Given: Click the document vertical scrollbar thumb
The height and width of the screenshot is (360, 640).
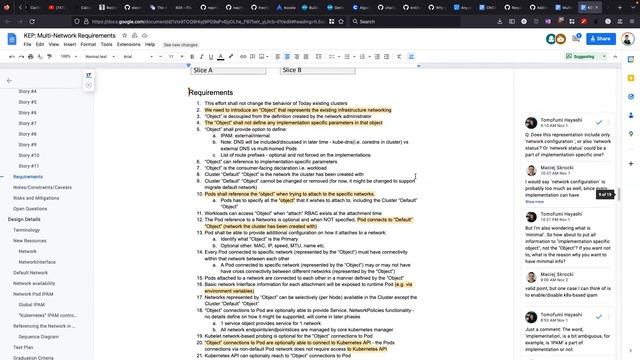Looking at the screenshot, I should [619, 194].
